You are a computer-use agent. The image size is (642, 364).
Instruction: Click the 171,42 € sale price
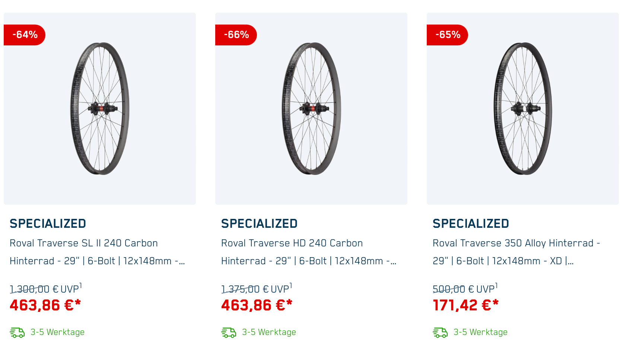[x=465, y=306]
